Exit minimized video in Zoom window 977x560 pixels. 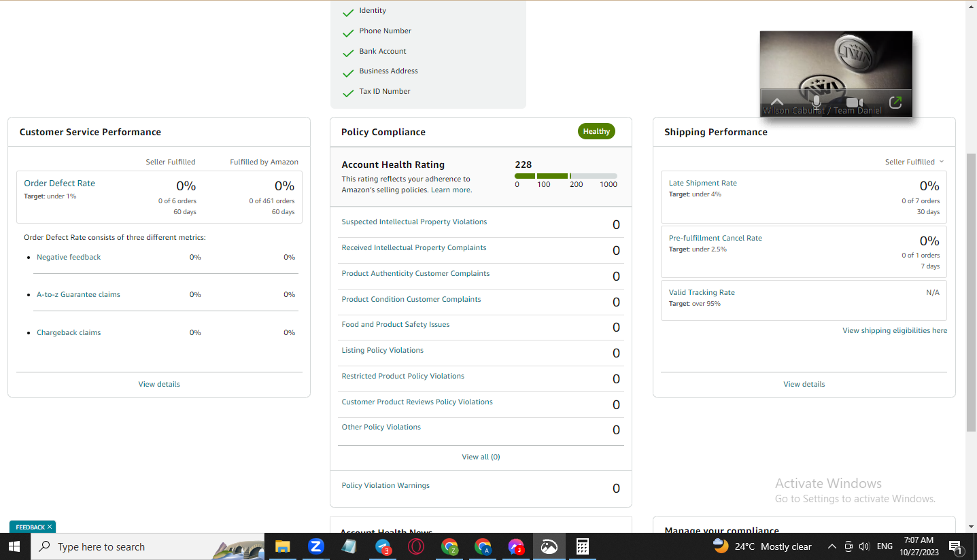point(895,102)
